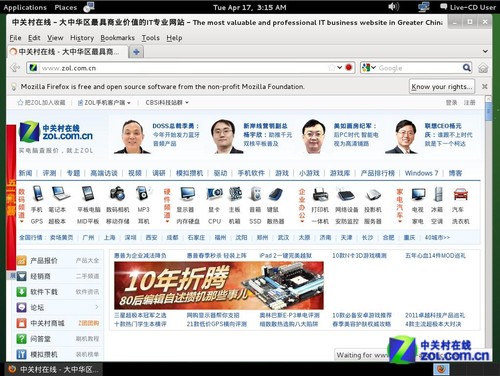500x376 pixels.
Task: Open the Bookmarks menu in Firefox
Action: point(117,38)
